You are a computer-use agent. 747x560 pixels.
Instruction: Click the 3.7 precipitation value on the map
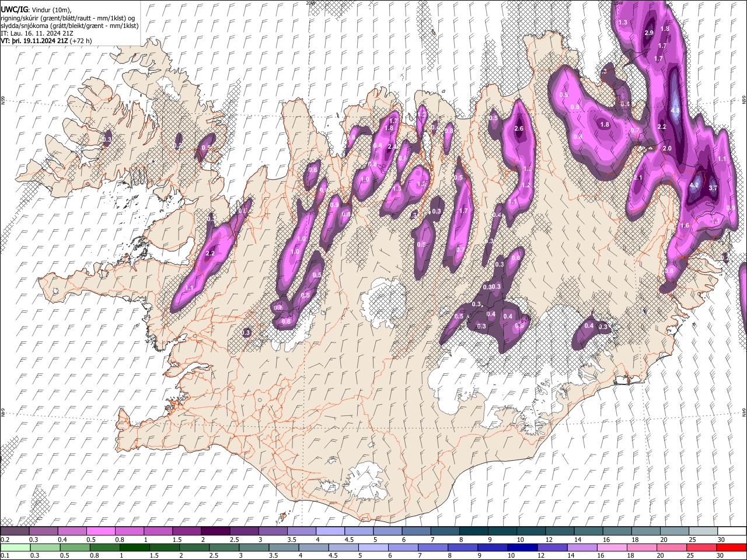click(713, 188)
